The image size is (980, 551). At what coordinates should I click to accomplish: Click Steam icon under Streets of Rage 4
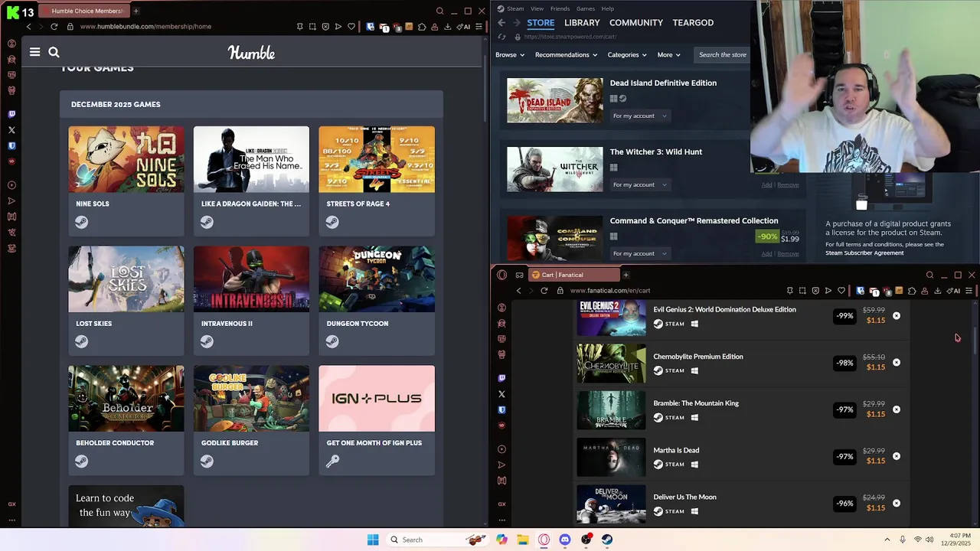(x=332, y=222)
